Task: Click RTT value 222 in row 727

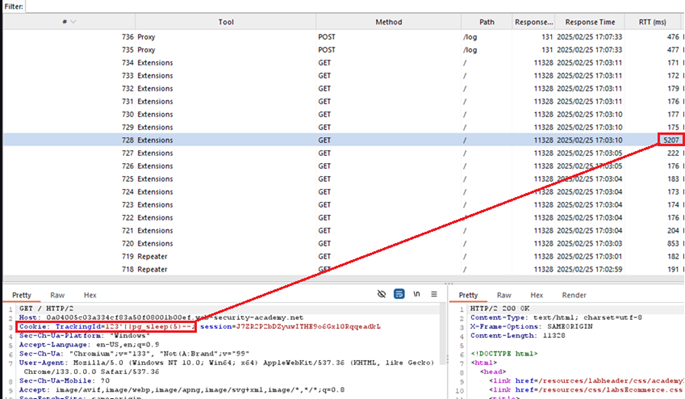Action: pyautogui.click(x=673, y=153)
